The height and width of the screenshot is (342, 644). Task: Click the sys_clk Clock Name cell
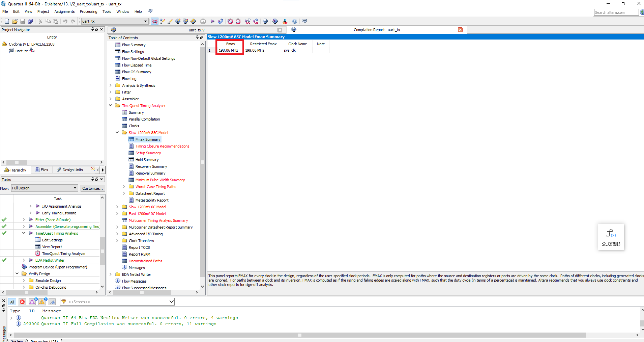point(298,50)
